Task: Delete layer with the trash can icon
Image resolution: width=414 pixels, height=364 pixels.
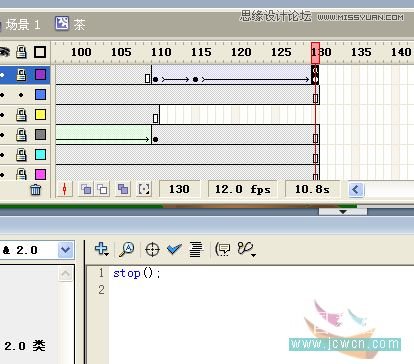Action: pos(36,190)
